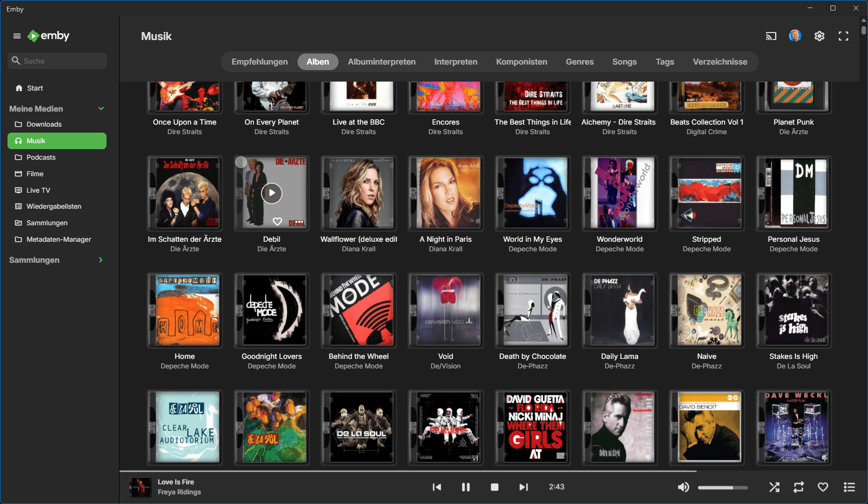Click the user profile avatar
The width and height of the screenshot is (868, 504).
point(795,36)
